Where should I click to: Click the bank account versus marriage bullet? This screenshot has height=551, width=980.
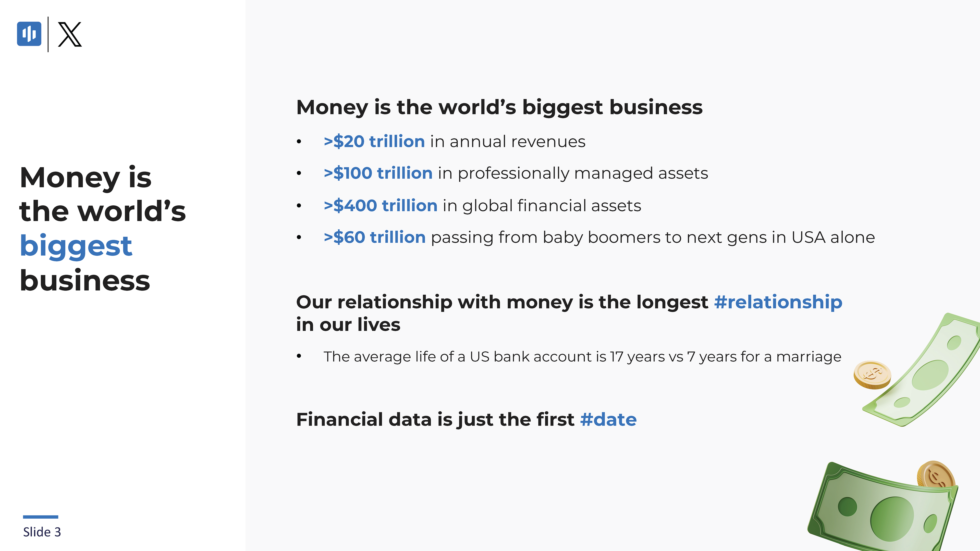coord(582,357)
